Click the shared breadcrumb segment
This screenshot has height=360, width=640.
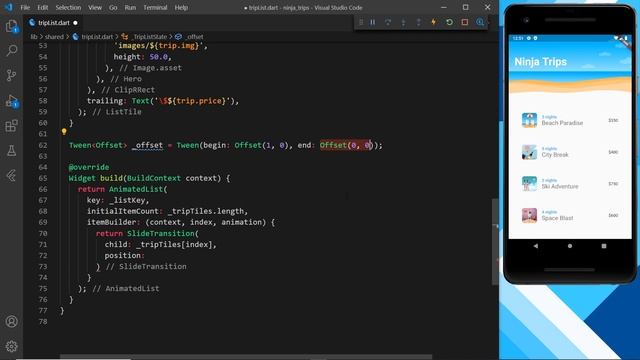click(54, 37)
